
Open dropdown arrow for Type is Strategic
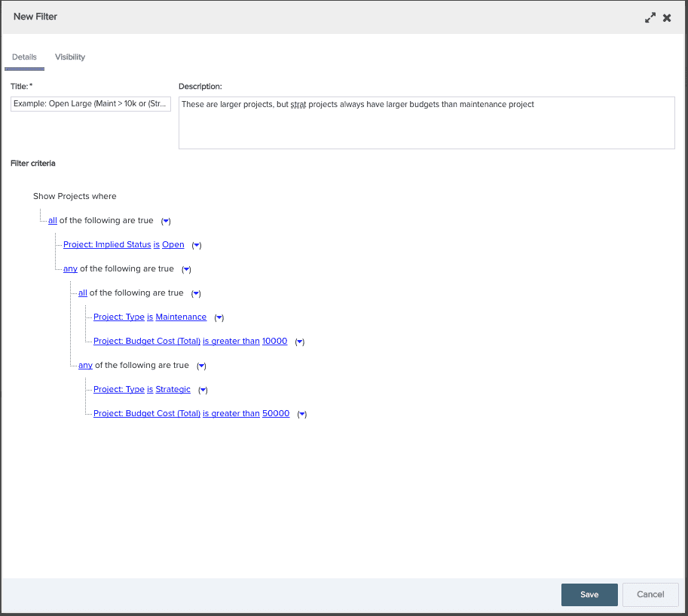[x=203, y=390]
